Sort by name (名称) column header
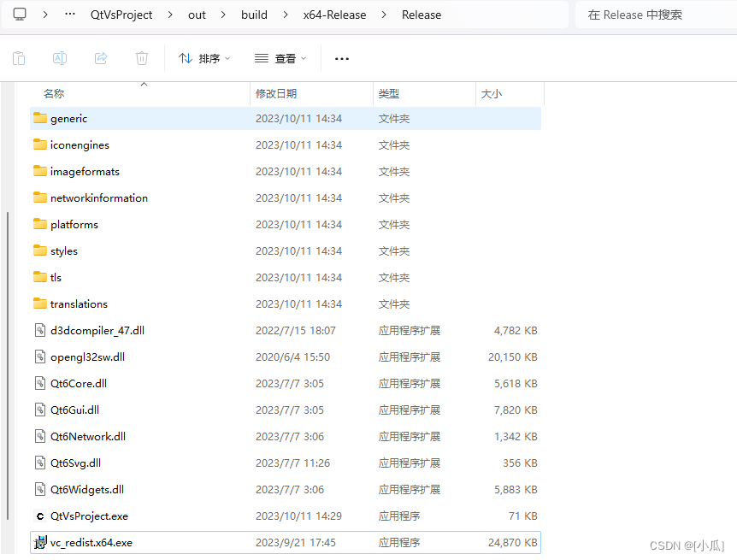 pos(54,93)
